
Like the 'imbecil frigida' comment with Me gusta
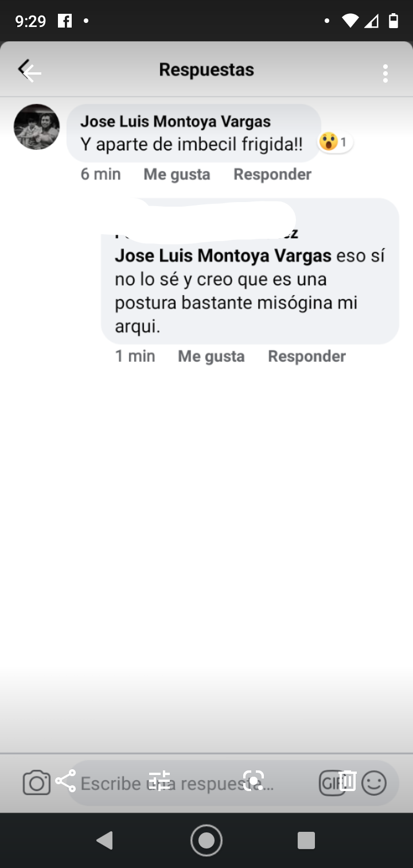tap(177, 174)
